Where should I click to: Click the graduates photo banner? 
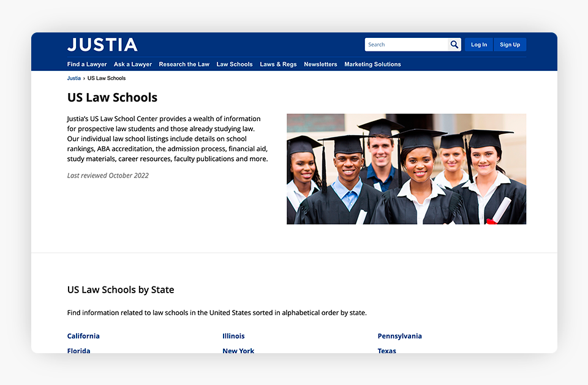click(x=406, y=169)
